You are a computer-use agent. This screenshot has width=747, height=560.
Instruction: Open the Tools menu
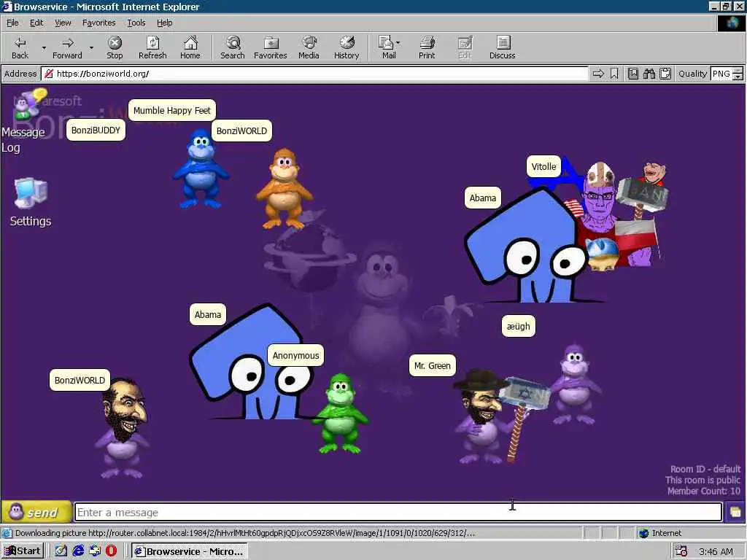click(x=136, y=23)
